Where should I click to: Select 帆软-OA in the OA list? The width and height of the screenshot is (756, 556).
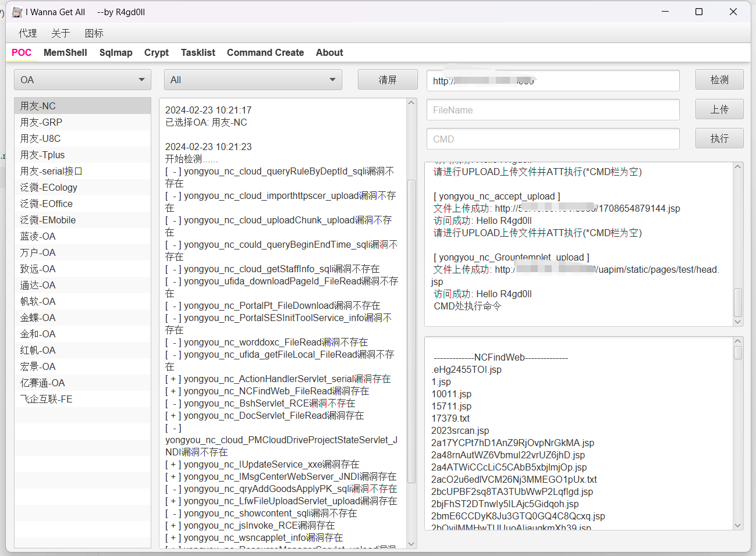coord(82,301)
